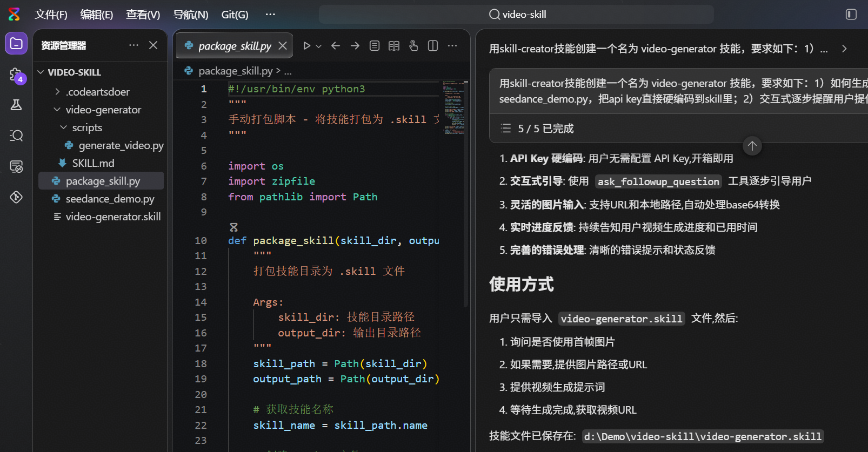Click the hourglass code lens above package_skill
Screen dimensions: 868x452
(233, 227)
